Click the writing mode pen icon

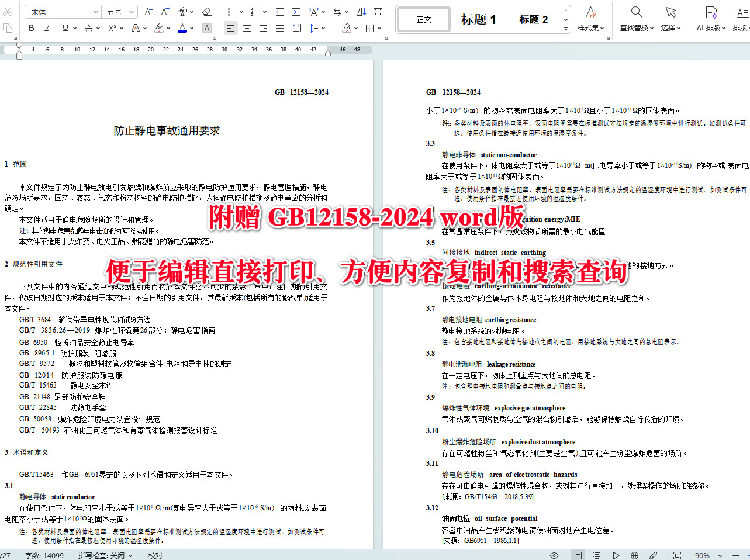[654, 555]
